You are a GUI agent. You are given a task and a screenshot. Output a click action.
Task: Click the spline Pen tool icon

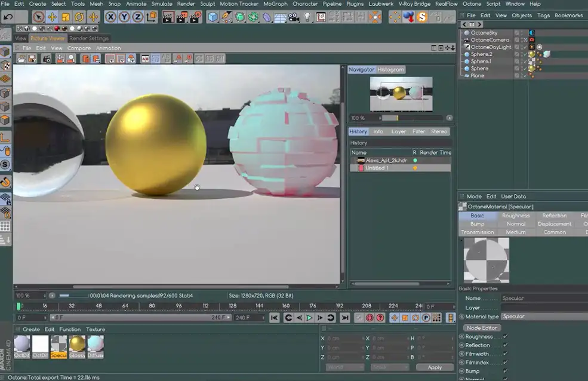pos(226,17)
